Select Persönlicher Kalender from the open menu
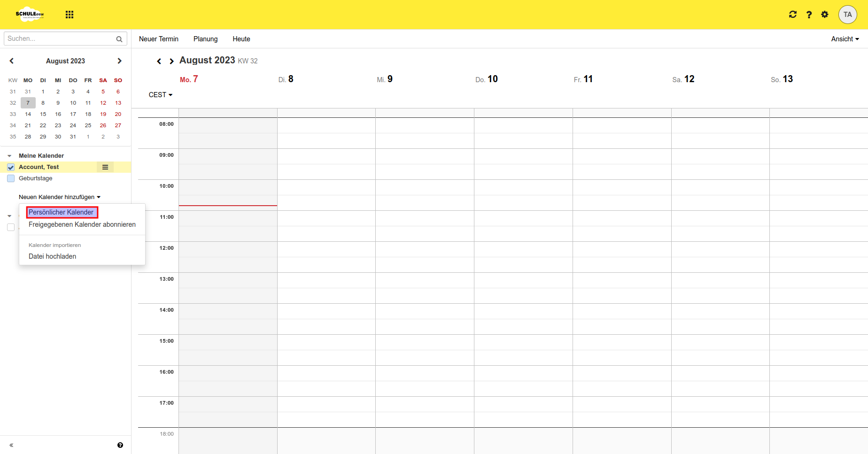This screenshot has height=454, width=868. tap(62, 212)
